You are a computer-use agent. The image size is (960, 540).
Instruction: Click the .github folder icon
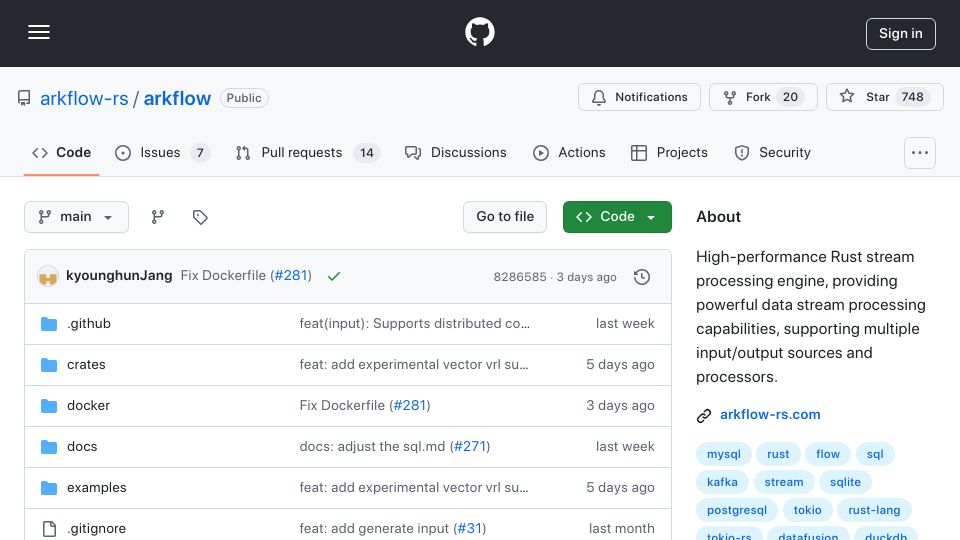49,324
